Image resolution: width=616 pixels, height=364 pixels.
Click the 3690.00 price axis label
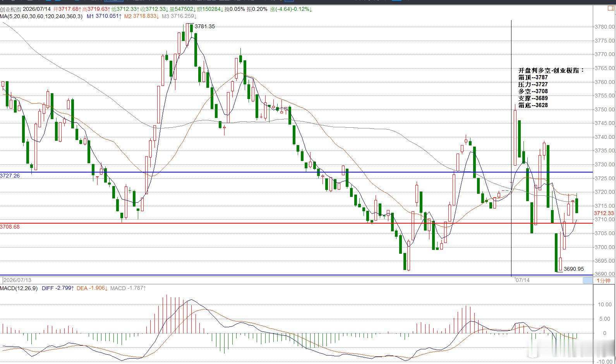coord(604,274)
